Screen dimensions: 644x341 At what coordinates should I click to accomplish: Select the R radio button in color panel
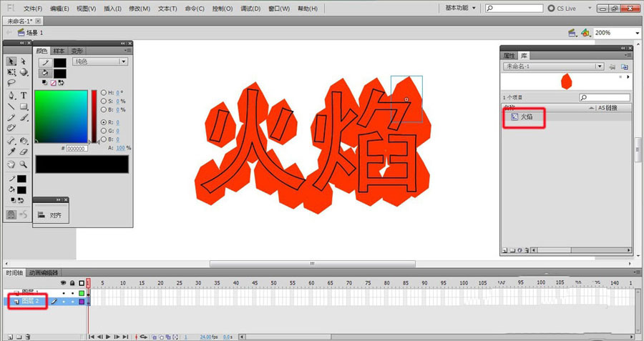[104, 122]
